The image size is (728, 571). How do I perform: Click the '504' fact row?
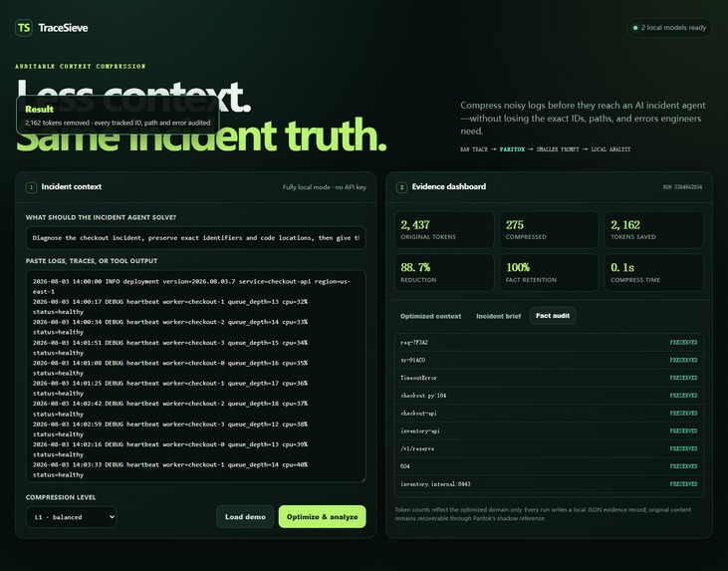tap(550, 466)
